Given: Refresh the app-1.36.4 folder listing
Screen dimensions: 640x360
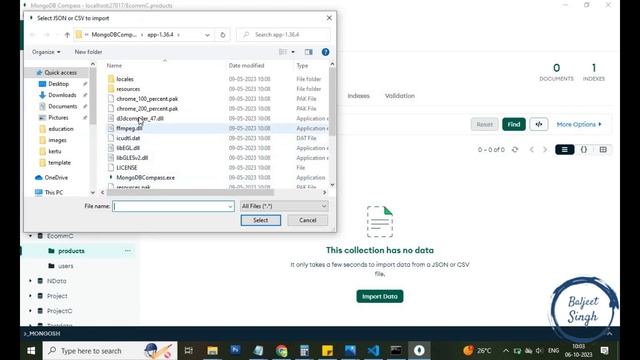Looking at the screenshot, I should click(222, 35).
